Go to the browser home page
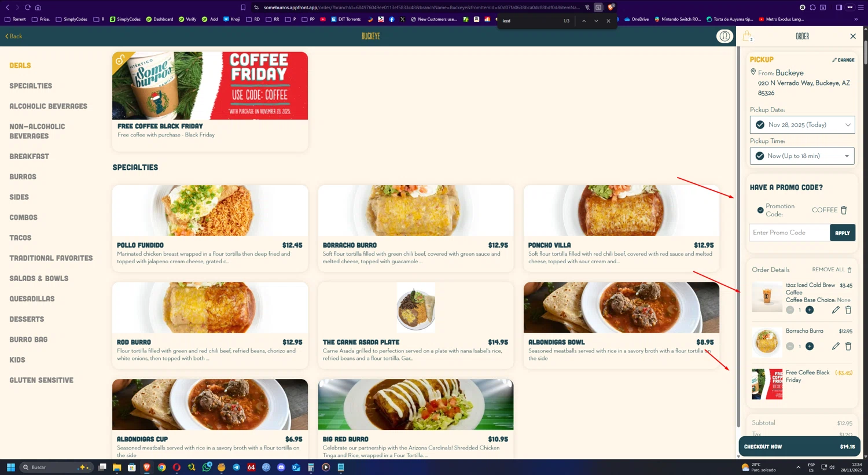This screenshot has width=868, height=475. (38, 8)
